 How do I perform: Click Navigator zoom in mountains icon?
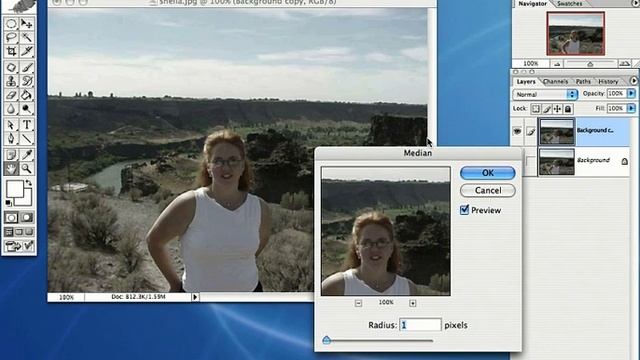pyautogui.click(x=624, y=63)
